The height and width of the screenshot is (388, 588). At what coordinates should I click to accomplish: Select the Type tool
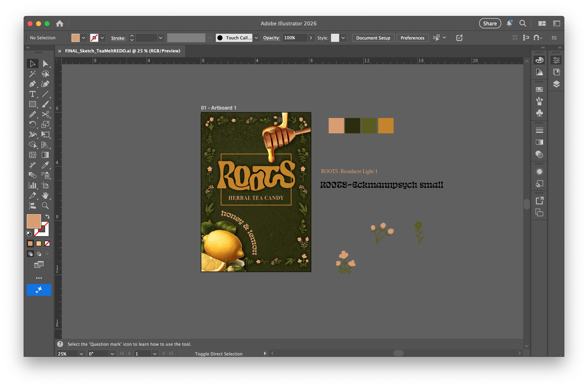(32, 94)
